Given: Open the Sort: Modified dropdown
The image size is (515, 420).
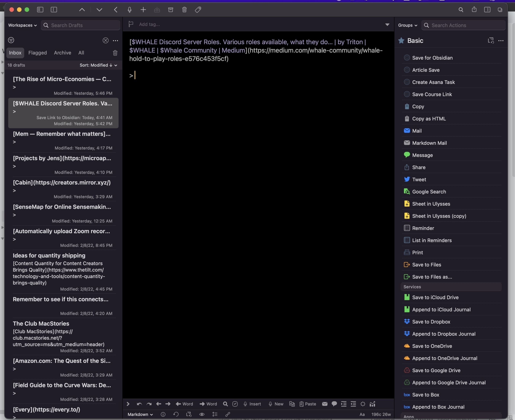Looking at the screenshot, I should (x=98, y=65).
